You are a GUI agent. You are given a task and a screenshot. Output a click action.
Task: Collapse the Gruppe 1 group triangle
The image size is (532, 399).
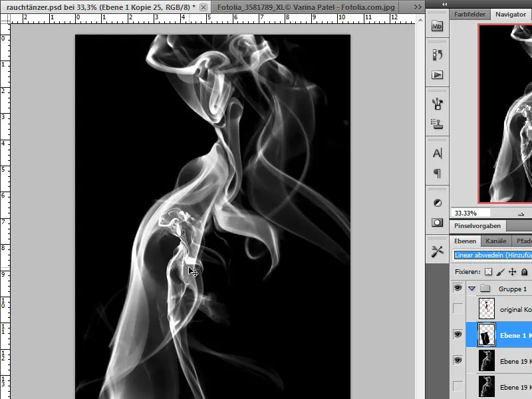click(471, 289)
